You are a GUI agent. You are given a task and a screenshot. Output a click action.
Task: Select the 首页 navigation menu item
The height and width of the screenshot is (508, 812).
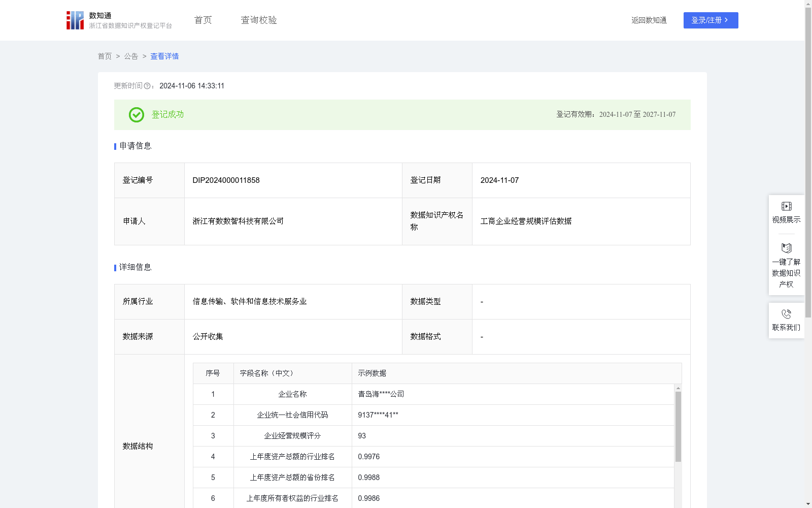202,20
